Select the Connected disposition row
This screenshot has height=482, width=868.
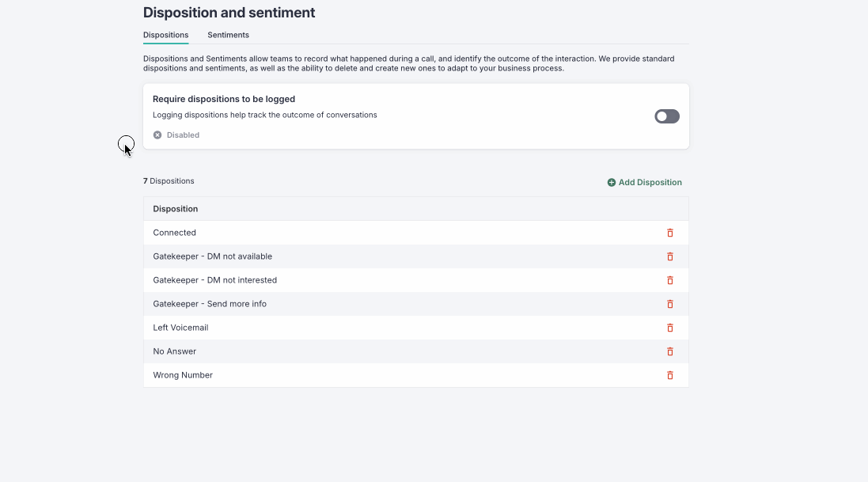[175, 233]
